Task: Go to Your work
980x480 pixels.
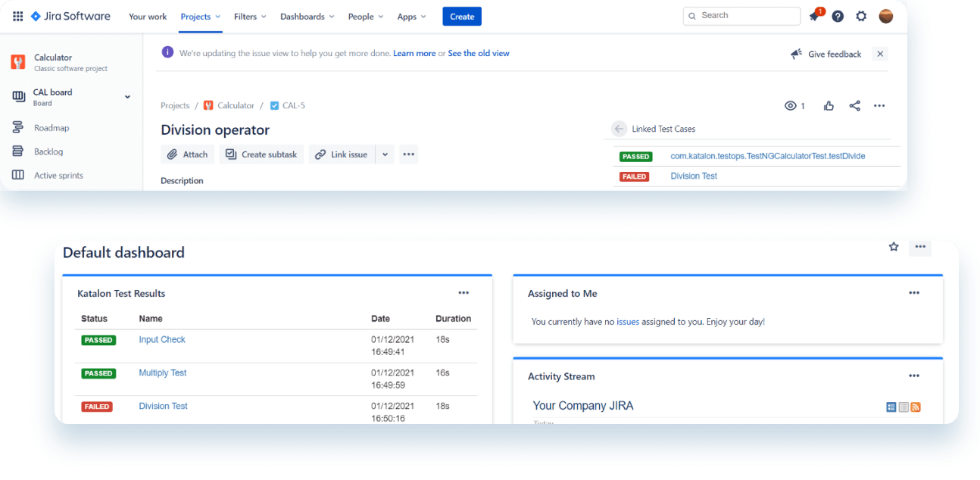Action: tap(148, 17)
